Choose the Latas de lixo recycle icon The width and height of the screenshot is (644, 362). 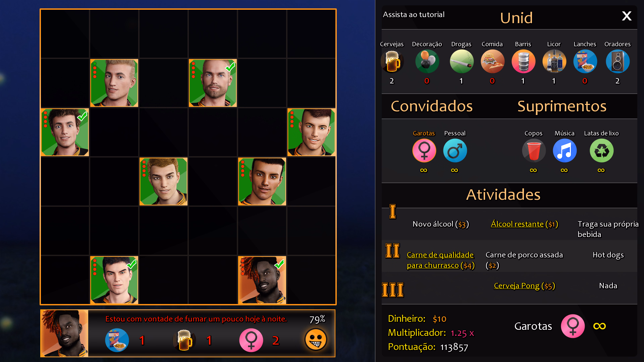coord(601,150)
